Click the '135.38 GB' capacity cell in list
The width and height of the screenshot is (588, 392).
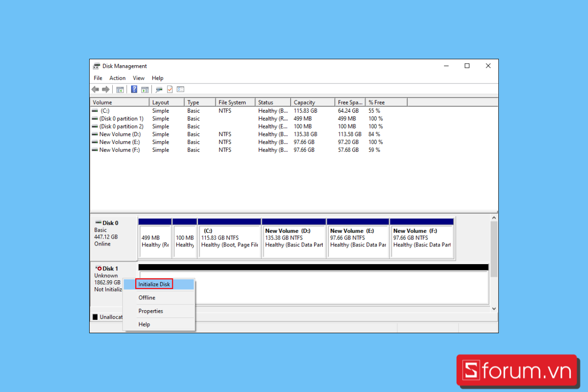305,134
